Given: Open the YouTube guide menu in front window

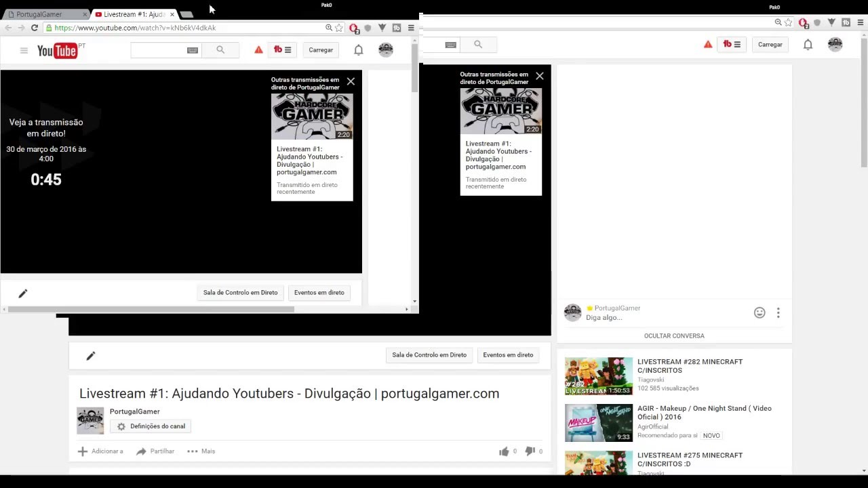Looking at the screenshot, I should tap(24, 50).
